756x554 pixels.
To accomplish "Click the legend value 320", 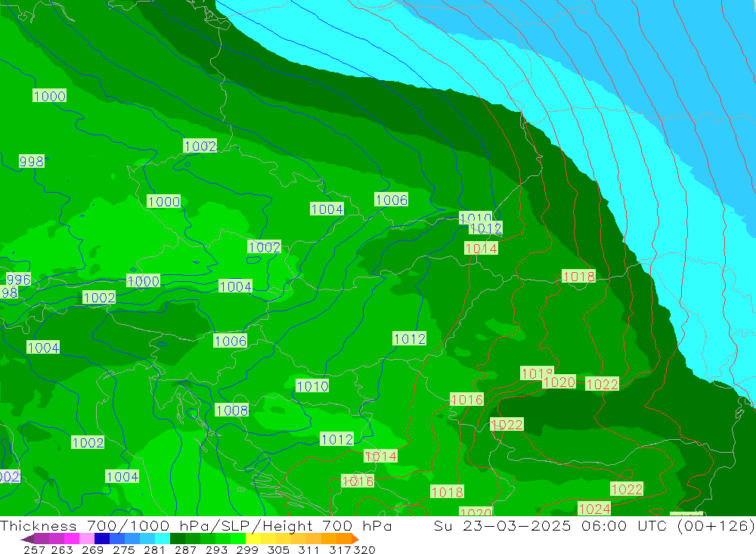I will pos(364,549).
